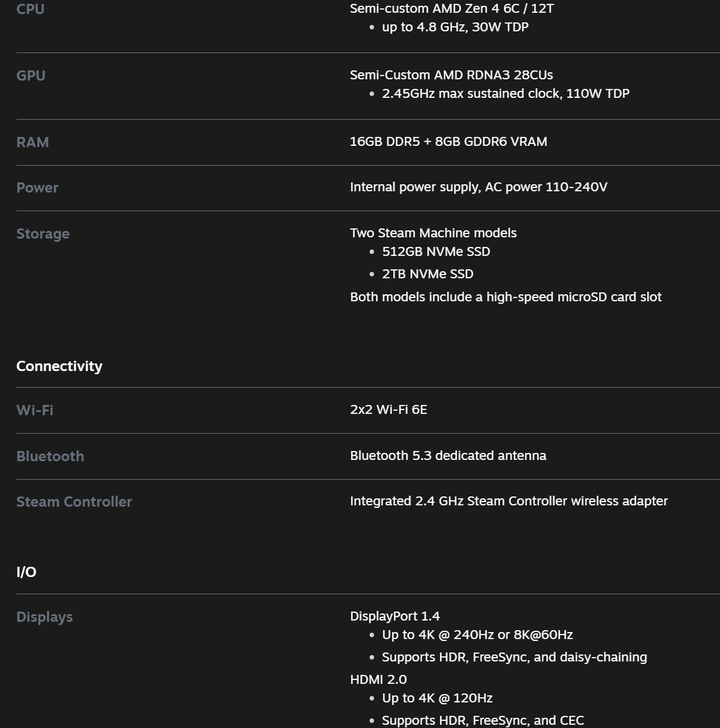
Task: Click the Connectivity section heading
Action: (x=59, y=366)
